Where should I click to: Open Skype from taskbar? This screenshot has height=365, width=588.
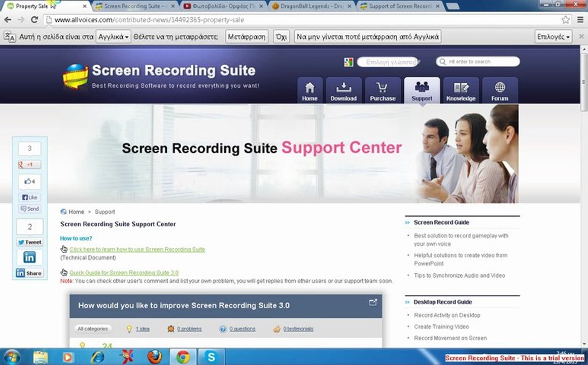click(x=211, y=357)
